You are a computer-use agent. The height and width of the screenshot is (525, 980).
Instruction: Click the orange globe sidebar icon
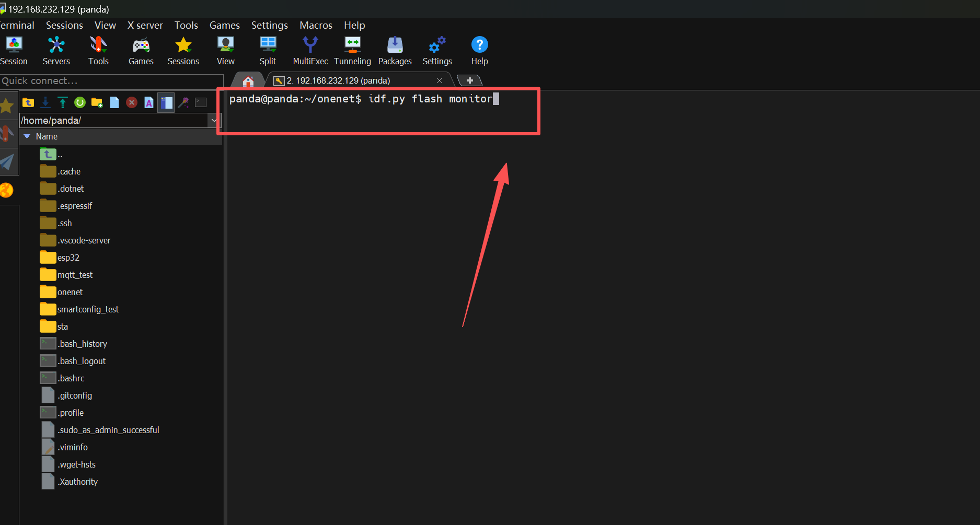coord(7,190)
